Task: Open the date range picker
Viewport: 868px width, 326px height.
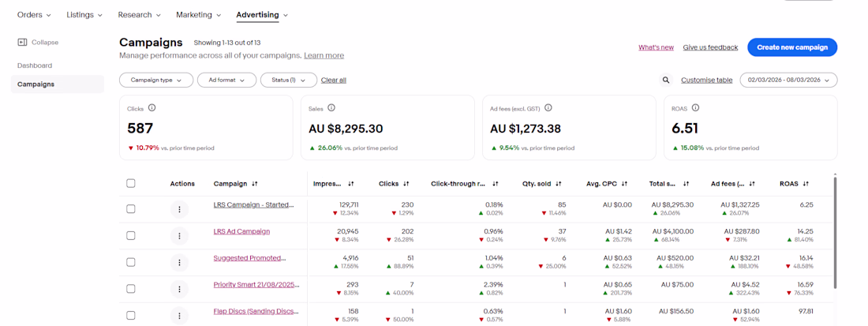Action: click(788, 80)
